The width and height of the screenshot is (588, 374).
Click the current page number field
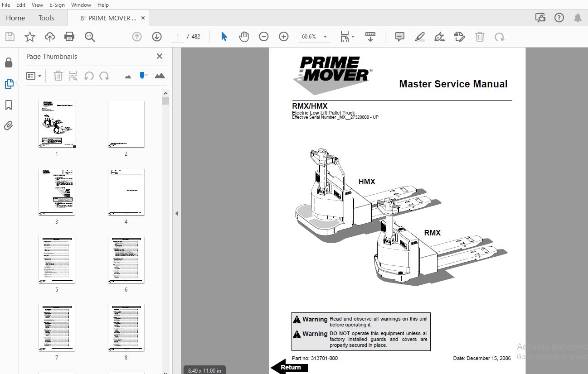tap(178, 37)
